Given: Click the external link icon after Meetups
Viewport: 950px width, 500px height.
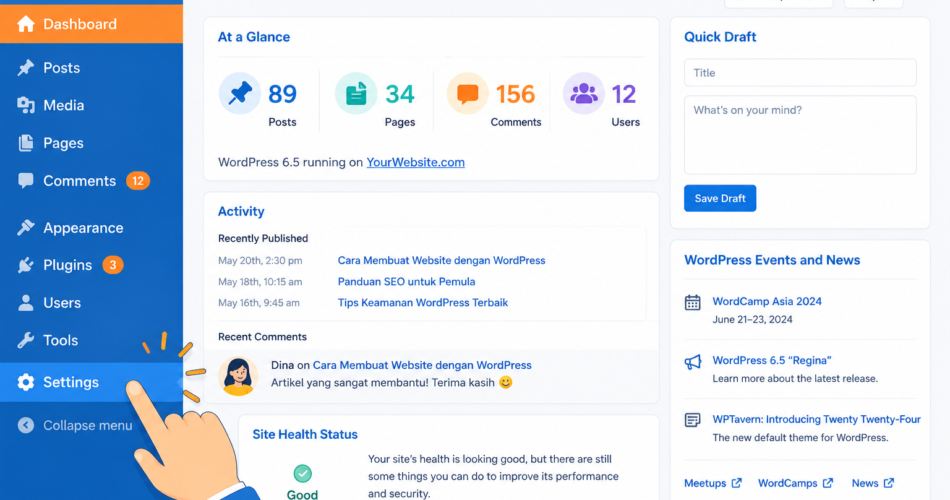Looking at the screenshot, I should point(736,483).
